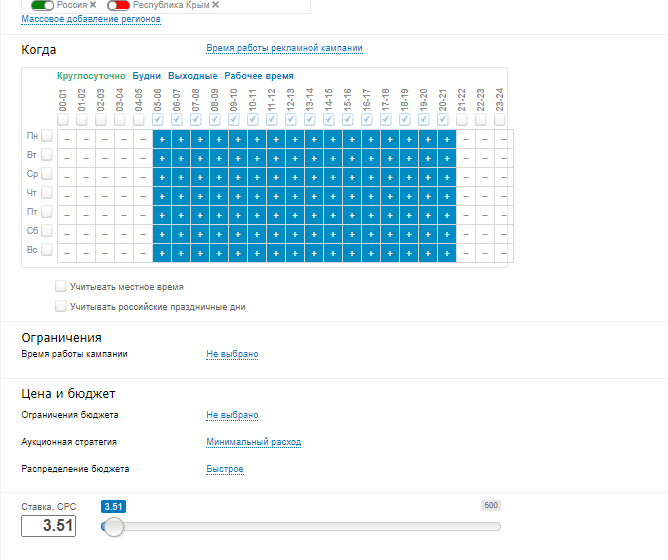This screenshot has height=560, width=668.
Task: Check the Пн row checkbox
Action: click(47, 136)
